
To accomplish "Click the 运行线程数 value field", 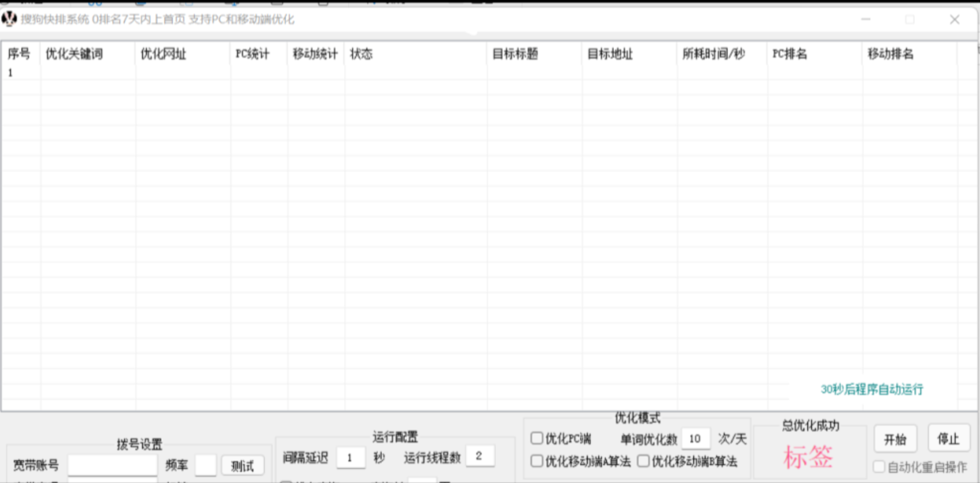I will tap(480, 456).
